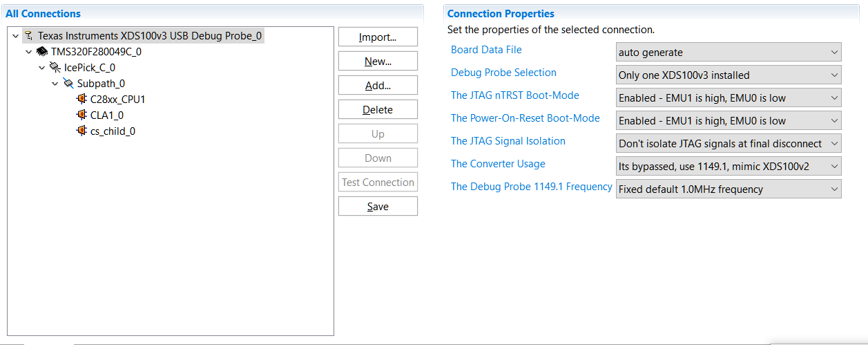Click the Delete button

(x=378, y=110)
